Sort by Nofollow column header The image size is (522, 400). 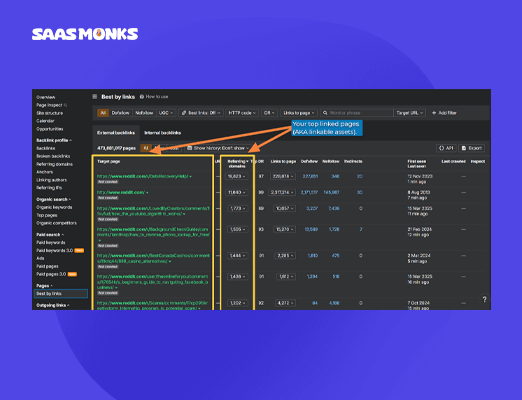331,161
